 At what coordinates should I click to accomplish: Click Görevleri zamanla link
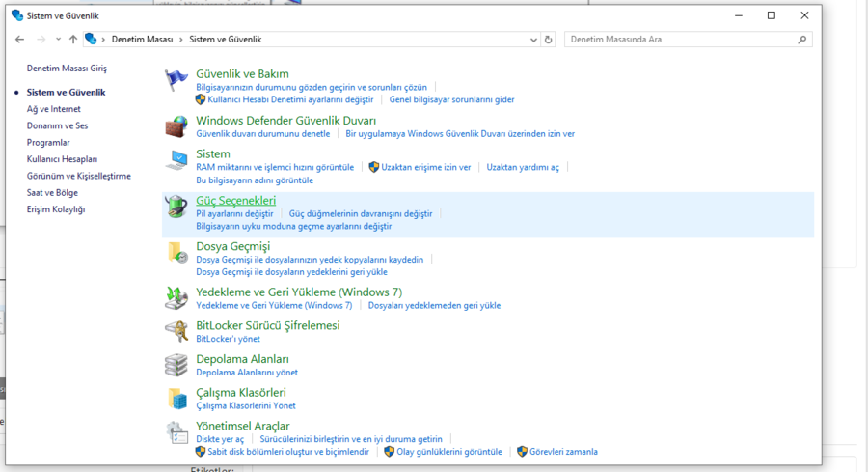pyautogui.click(x=563, y=452)
